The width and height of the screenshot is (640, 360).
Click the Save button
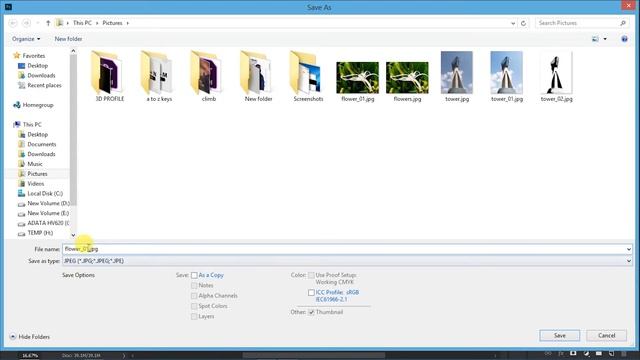click(560, 336)
